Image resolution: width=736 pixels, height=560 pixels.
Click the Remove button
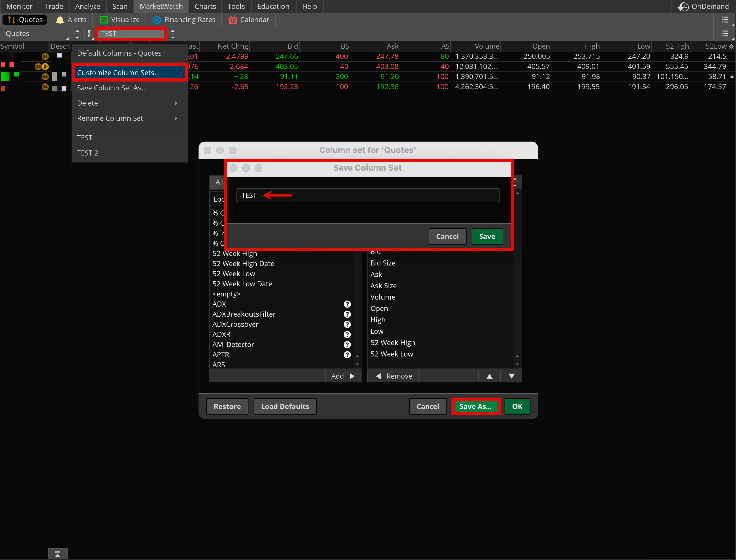[x=394, y=376]
